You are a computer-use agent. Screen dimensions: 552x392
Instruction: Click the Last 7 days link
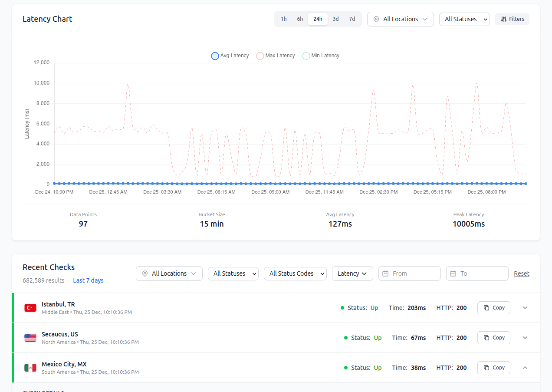[88, 280]
